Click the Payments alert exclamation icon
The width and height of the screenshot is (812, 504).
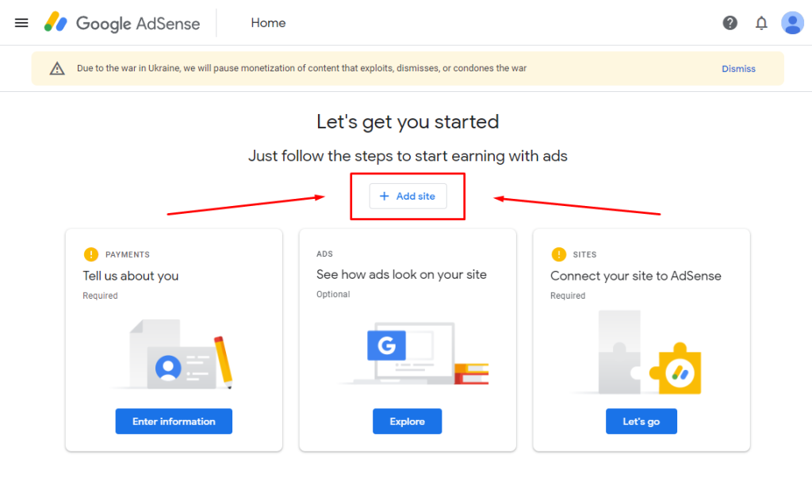pyautogui.click(x=91, y=254)
